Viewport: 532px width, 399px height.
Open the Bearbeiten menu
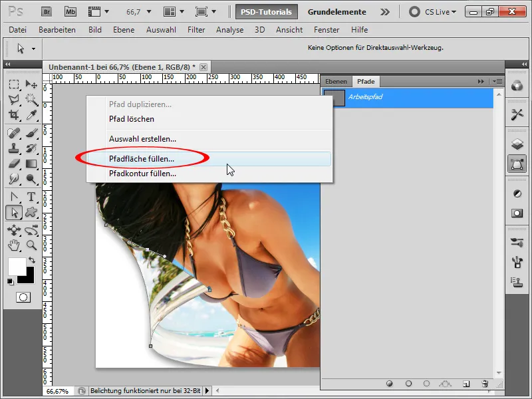tap(57, 30)
